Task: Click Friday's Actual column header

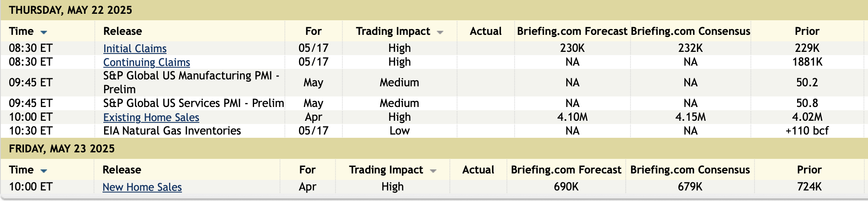Action: tap(478, 170)
